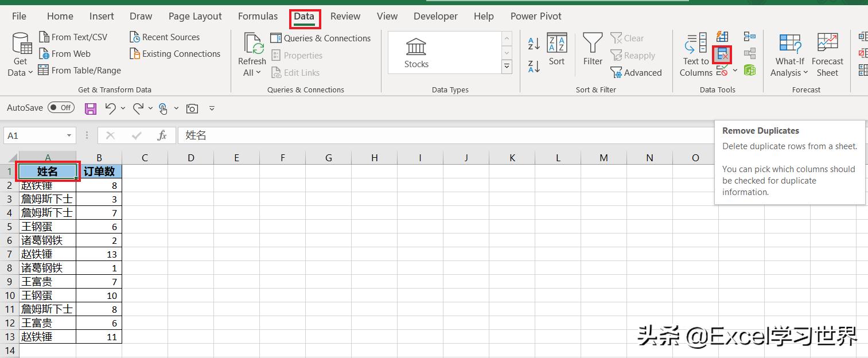Click Reapply filter
Image resolution: width=868 pixels, height=358 pixels.
pos(633,56)
